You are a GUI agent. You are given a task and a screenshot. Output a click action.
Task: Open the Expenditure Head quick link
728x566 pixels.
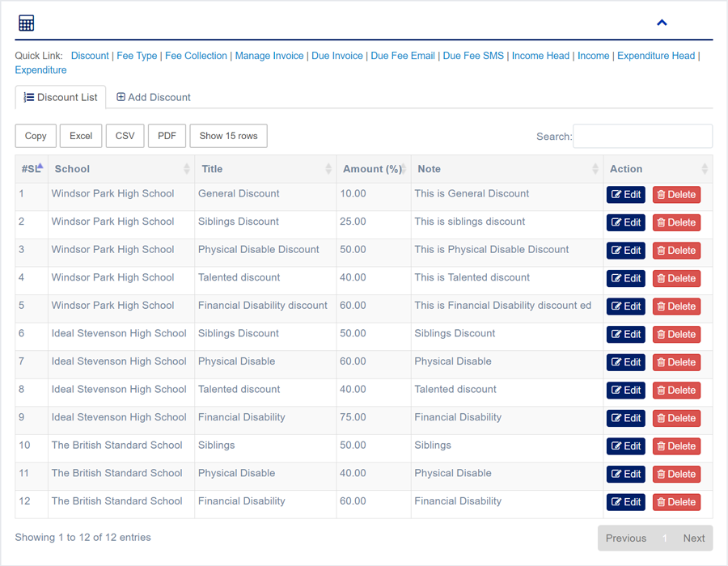click(655, 56)
